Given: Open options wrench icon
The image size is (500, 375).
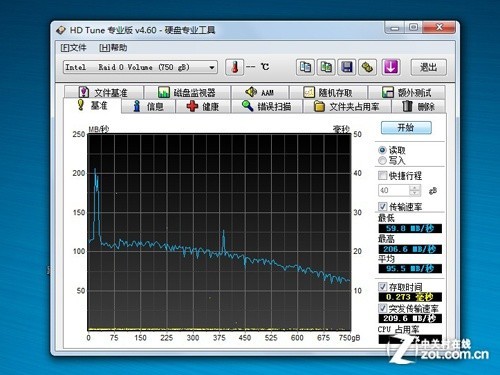Looking at the screenshot, I should (x=367, y=67).
